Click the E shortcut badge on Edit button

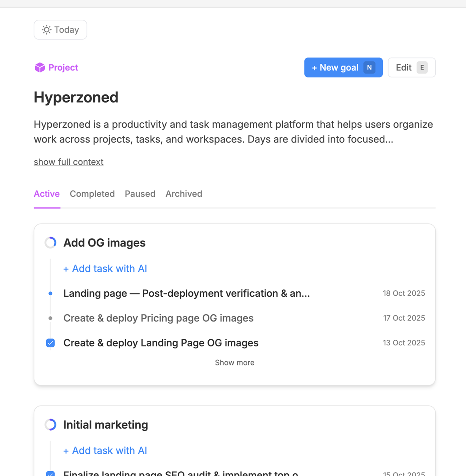[422, 67]
